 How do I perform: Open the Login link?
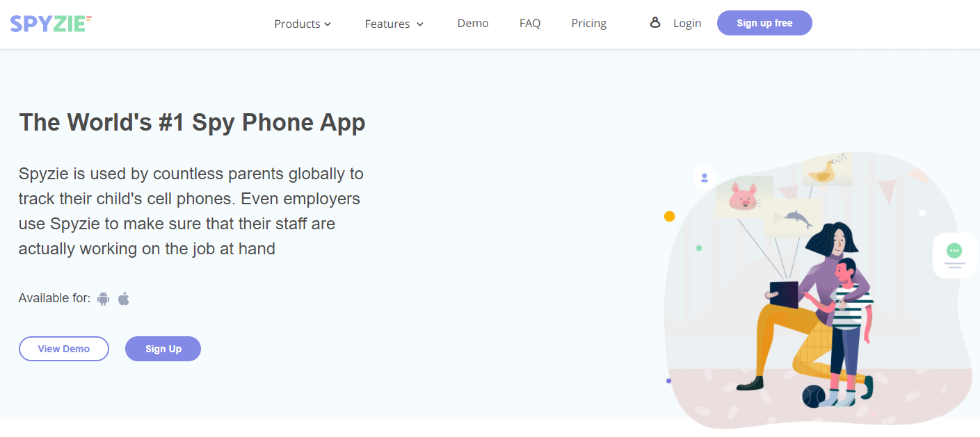687,24
